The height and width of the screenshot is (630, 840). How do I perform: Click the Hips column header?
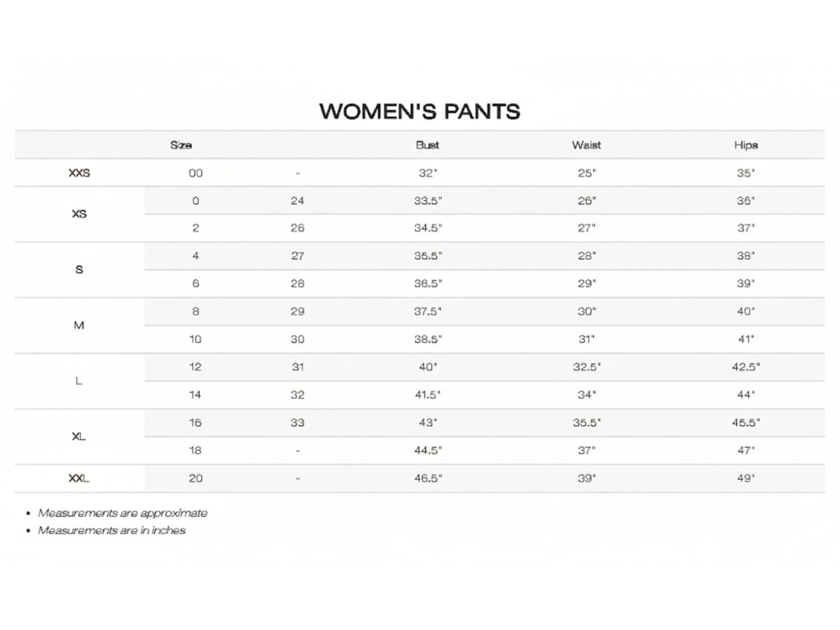tap(746, 145)
